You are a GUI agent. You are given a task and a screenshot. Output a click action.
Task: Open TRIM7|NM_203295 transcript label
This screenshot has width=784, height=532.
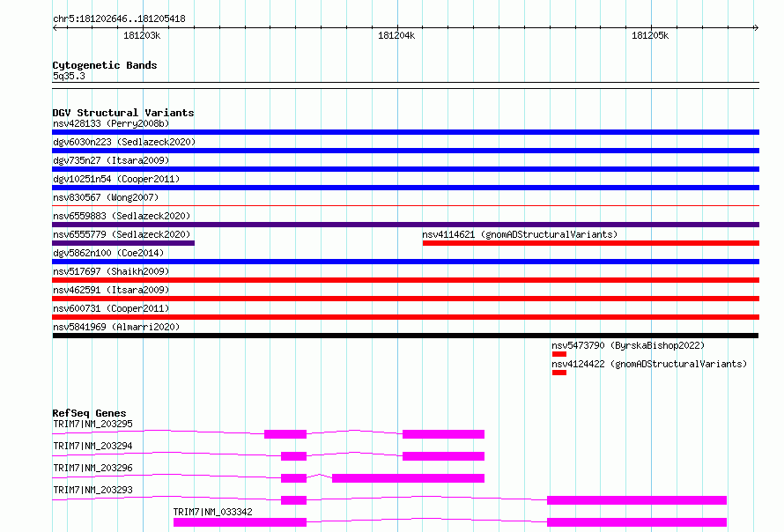click(x=92, y=424)
